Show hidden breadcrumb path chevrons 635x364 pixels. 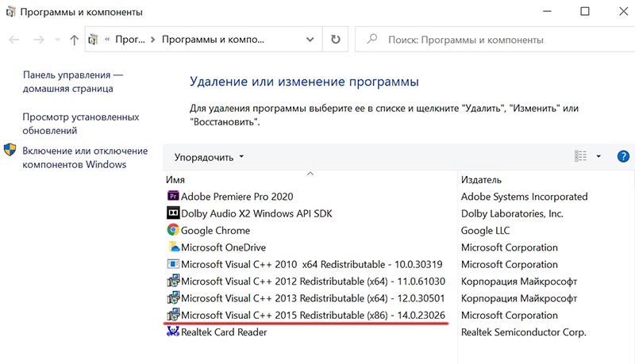107,39
